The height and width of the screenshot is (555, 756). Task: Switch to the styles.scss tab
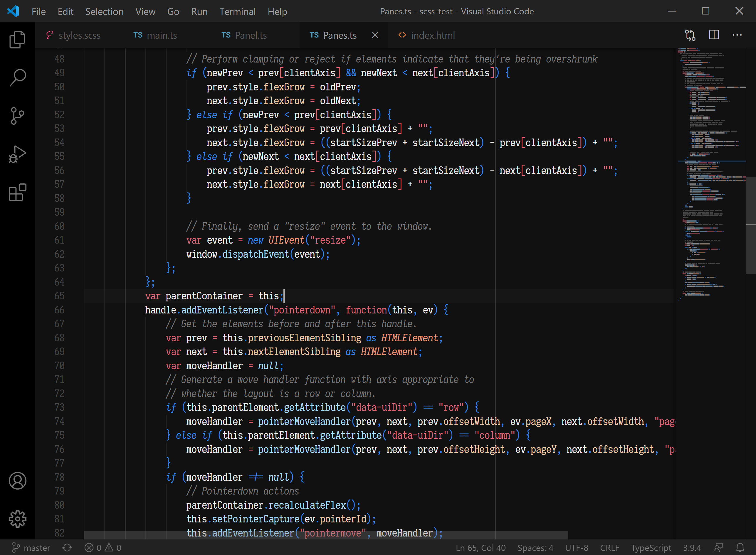[79, 35]
